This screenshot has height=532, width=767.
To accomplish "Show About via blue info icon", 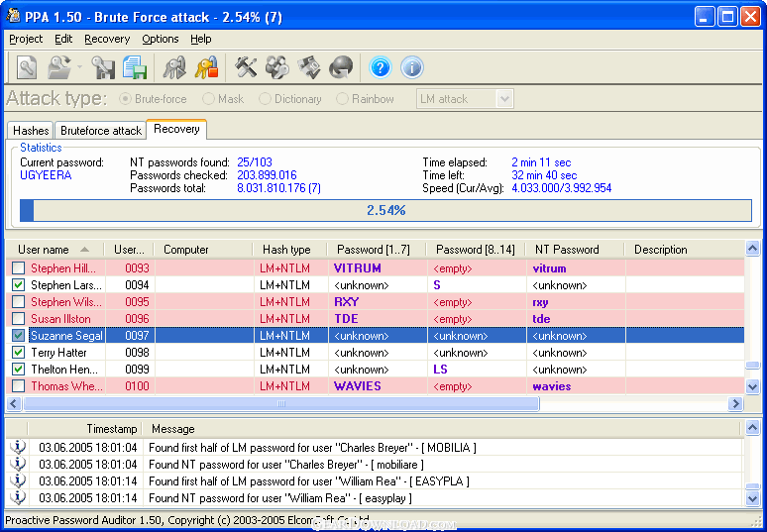I will [412, 67].
